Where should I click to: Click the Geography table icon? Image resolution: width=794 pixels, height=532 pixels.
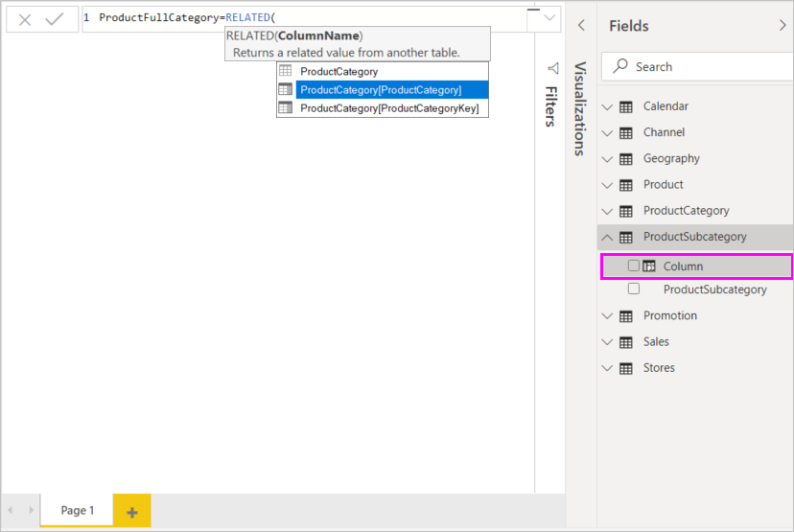pyautogui.click(x=626, y=159)
